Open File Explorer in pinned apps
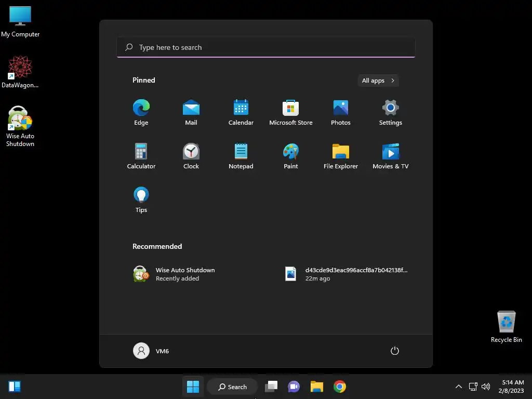 [x=341, y=156]
